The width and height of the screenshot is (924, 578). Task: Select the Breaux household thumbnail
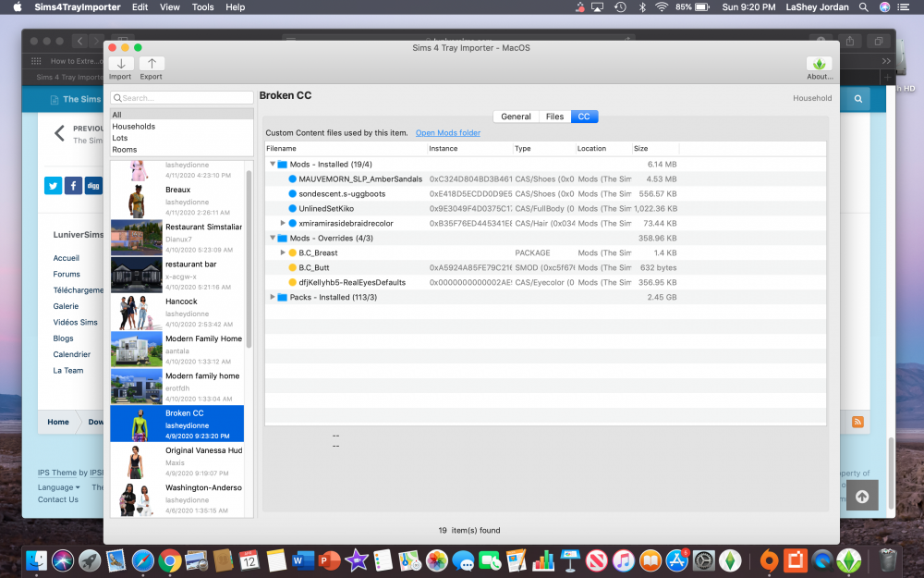tap(136, 201)
